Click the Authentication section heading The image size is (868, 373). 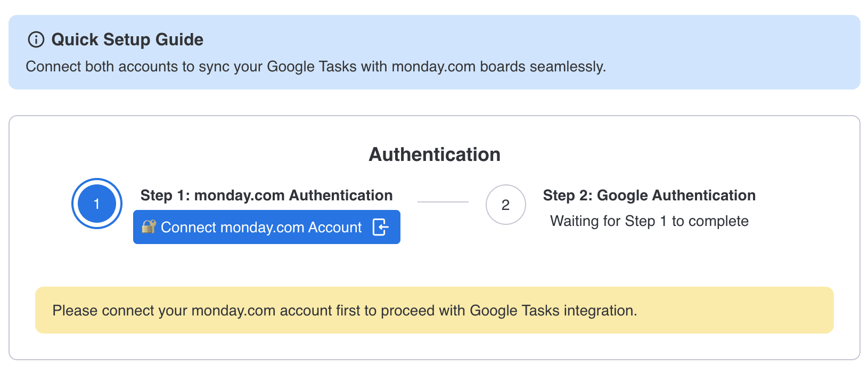435,155
